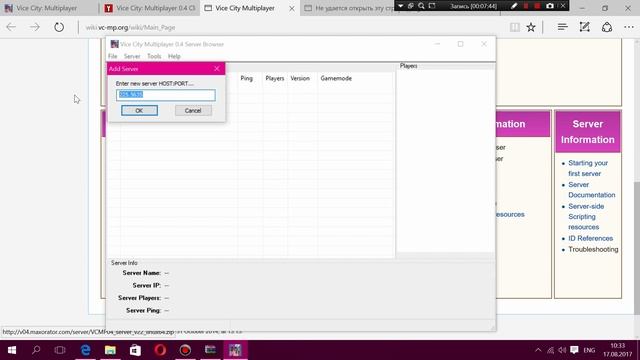Viewport: 640px width, 360px height.
Task: Select the recorder's pencil draw tool
Action: point(514,6)
